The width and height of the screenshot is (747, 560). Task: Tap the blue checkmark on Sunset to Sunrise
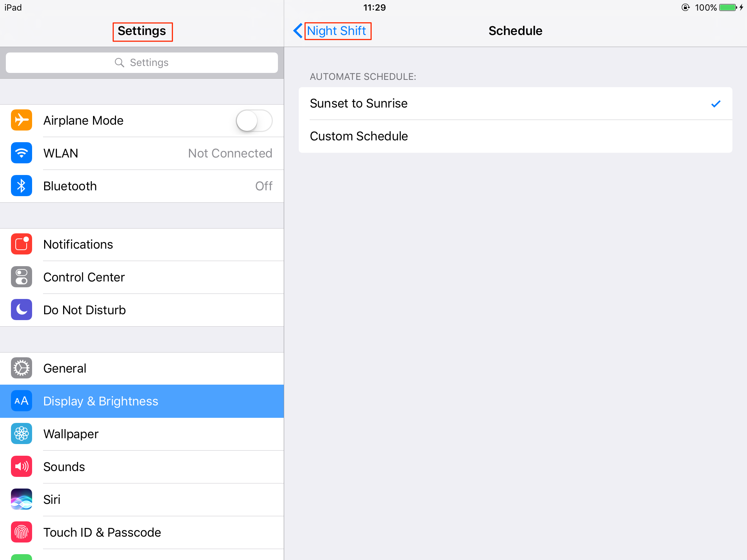click(x=716, y=104)
